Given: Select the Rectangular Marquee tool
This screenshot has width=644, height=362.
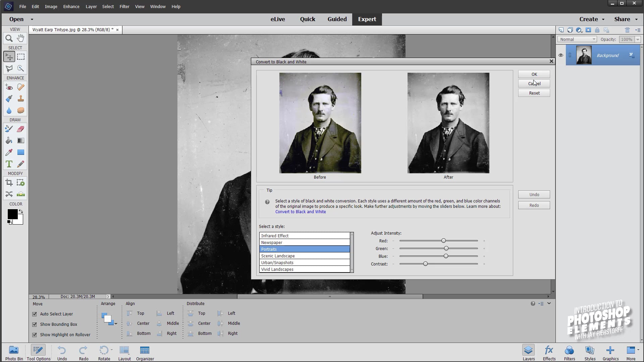Looking at the screenshot, I should coord(20,56).
